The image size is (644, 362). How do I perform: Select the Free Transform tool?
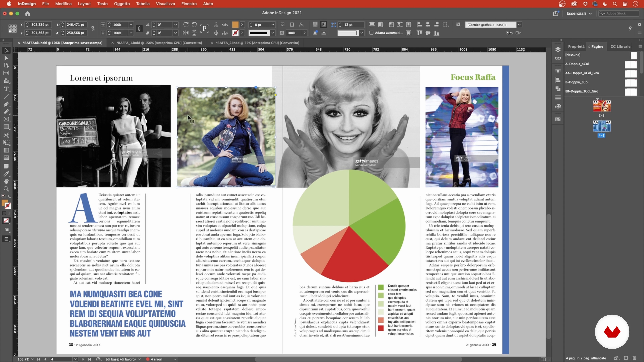[x=6, y=143]
